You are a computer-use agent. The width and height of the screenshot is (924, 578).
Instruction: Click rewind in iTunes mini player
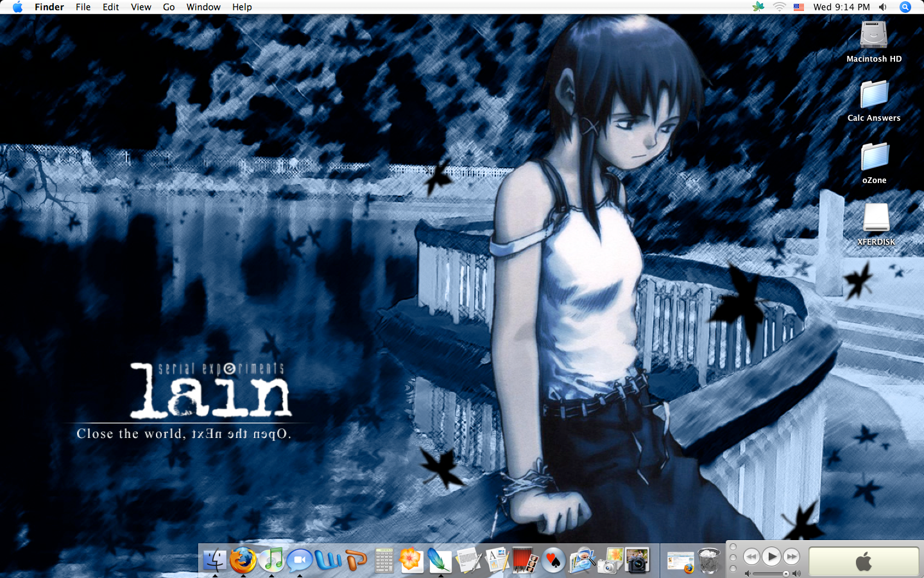(751, 557)
